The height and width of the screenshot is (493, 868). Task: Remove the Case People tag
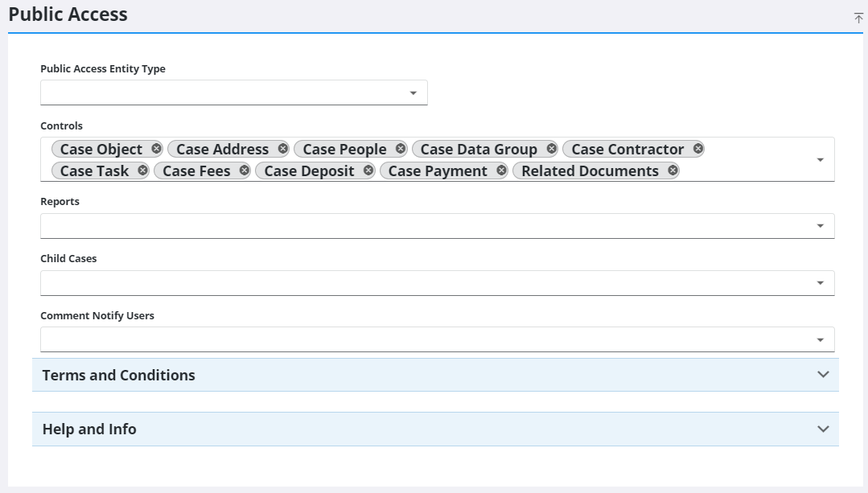[x=400, y=149]
